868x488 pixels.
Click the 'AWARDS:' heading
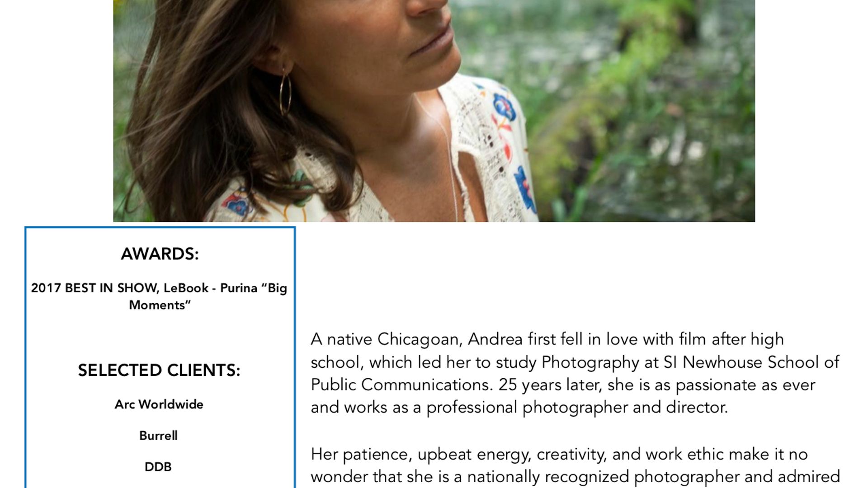coord(160,254)
